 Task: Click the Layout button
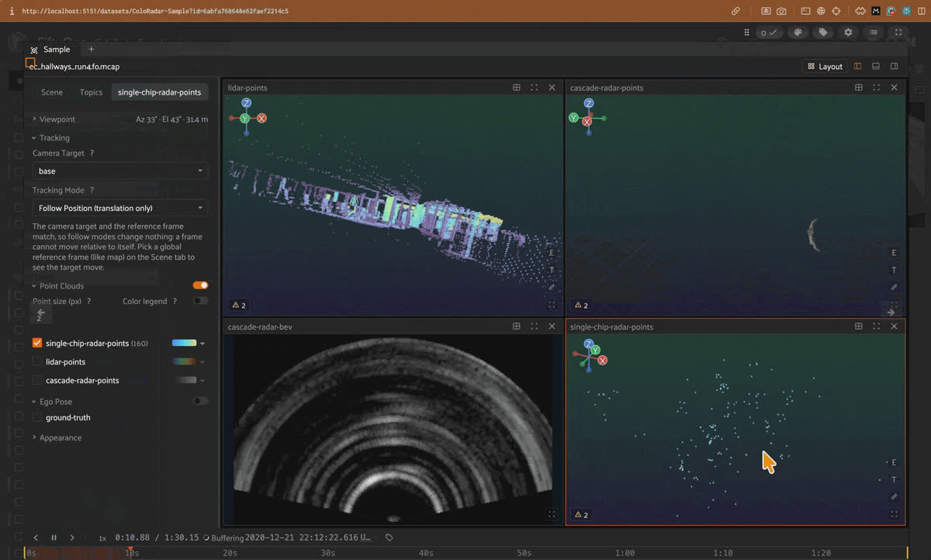[x=825, y=66]
